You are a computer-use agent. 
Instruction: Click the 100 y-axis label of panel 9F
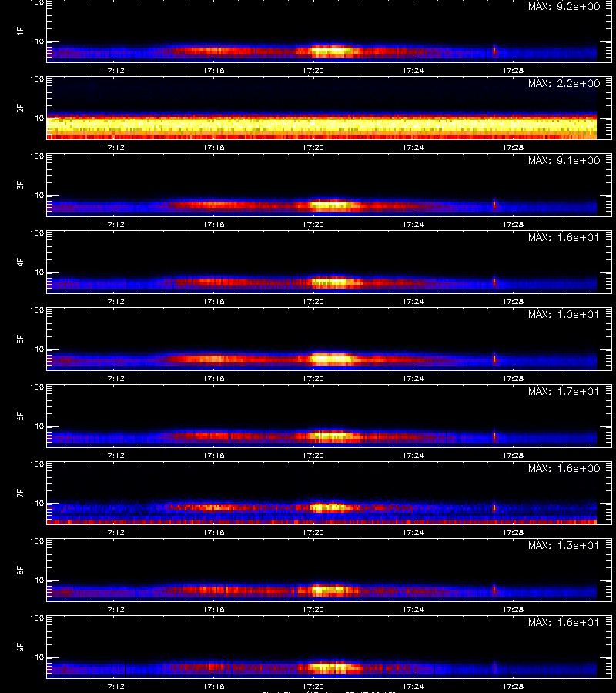point(37,618)
